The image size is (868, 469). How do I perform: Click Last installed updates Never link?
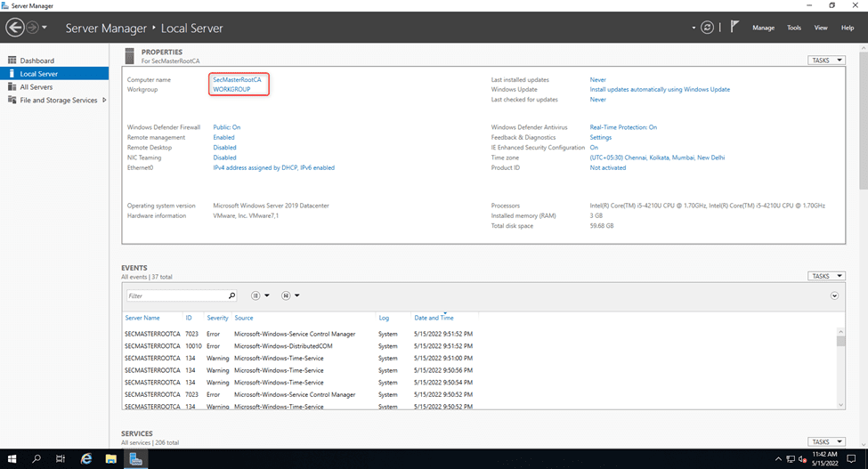pyautogui.click(x=598, y=79)
